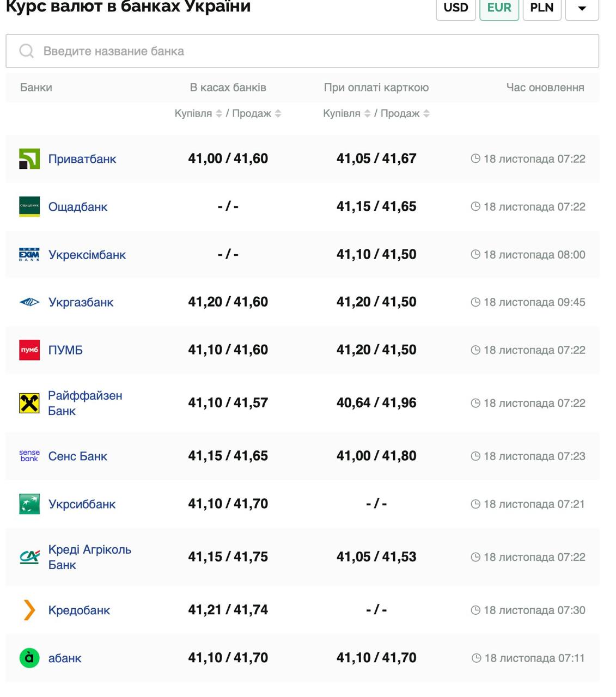Sort by card payment Продаж rate

pyautogui.click(x=426, y=113)
